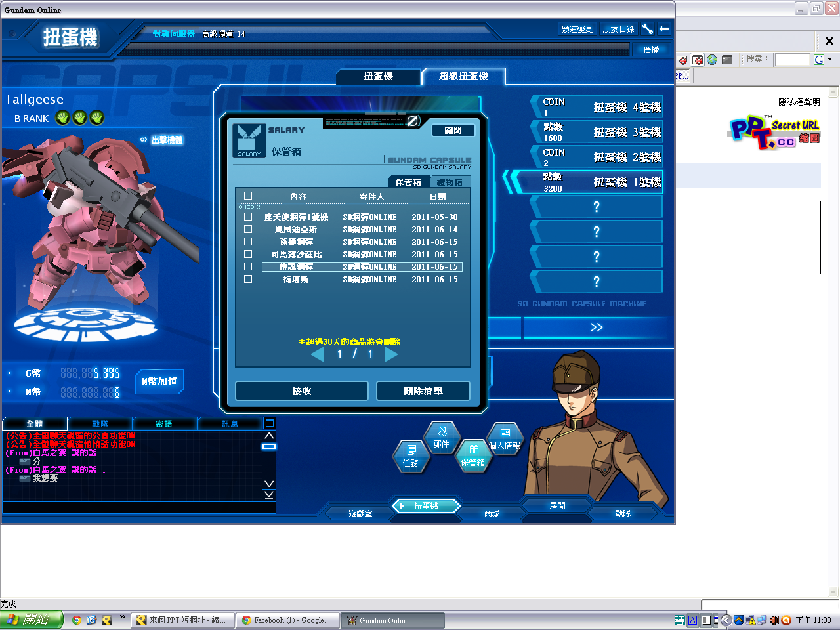Check the box for 鳳凰迪亞斯
Image resolution: width=840 pixels, height=630 pixels.
pos(248,229)
